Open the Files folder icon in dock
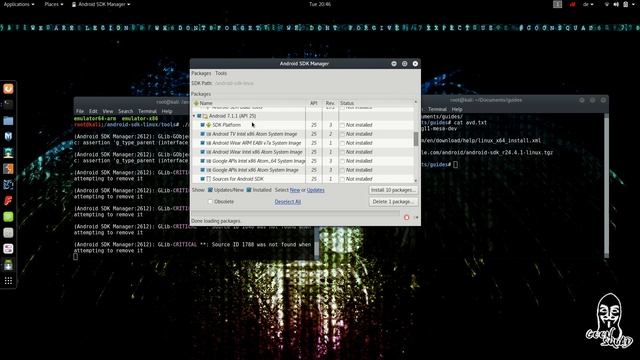The height and width of the screenshot is (360, 640). (x=8, y=121)
